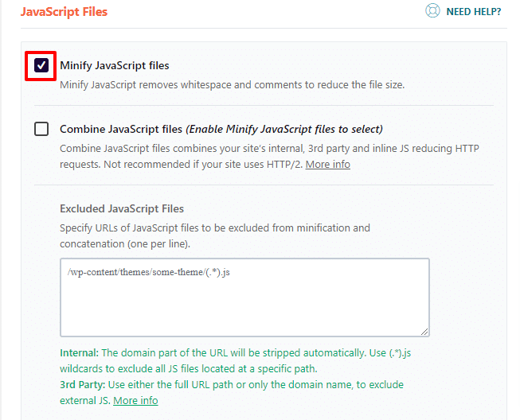Click the lifebuoy help icon

[432, 11]
